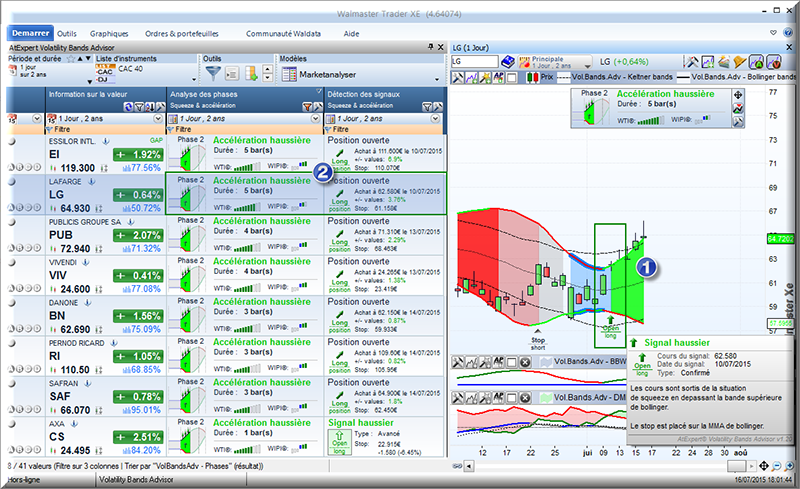Open the Communauté Waldata menu

(283, 34)
